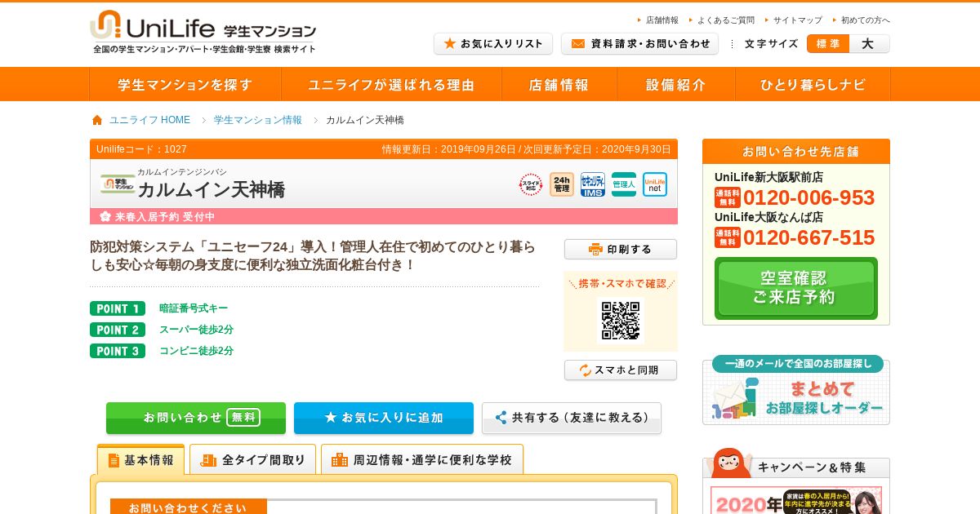This screenshot has height=514, width=980.
Task: Open 初めての方へ link
Action: (x=865, y=20)
